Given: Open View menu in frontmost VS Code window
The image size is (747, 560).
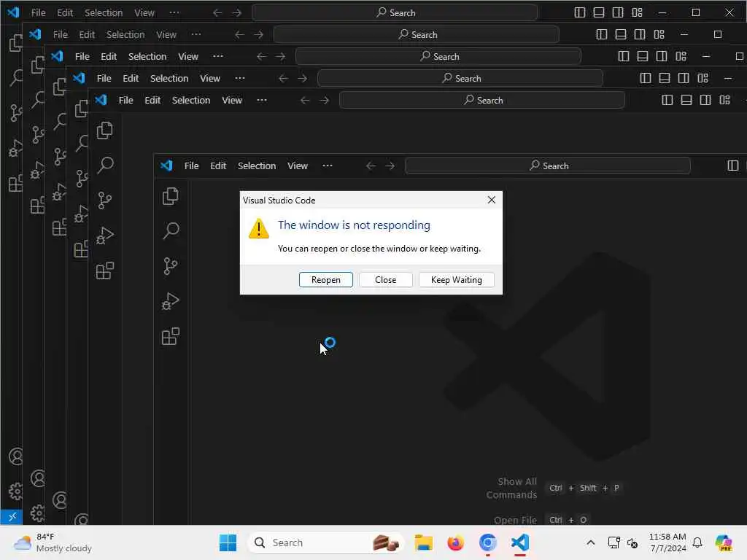Looking at the screenshot, I should click(298, 166).
